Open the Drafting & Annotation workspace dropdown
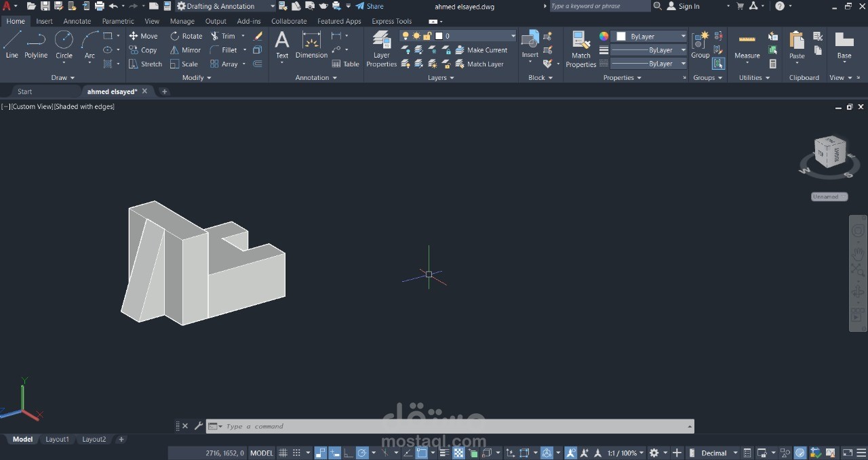868x460 pixels. 226,6
